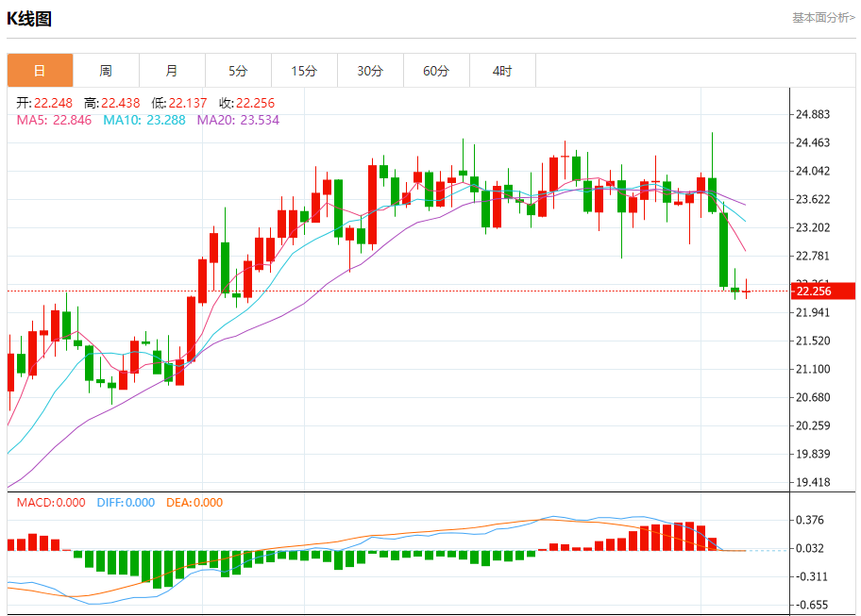Viewport: 861px width, 616px height.
Task: Click the DIFF:0.000 indicator label
Action: click(x=126, y=503)
